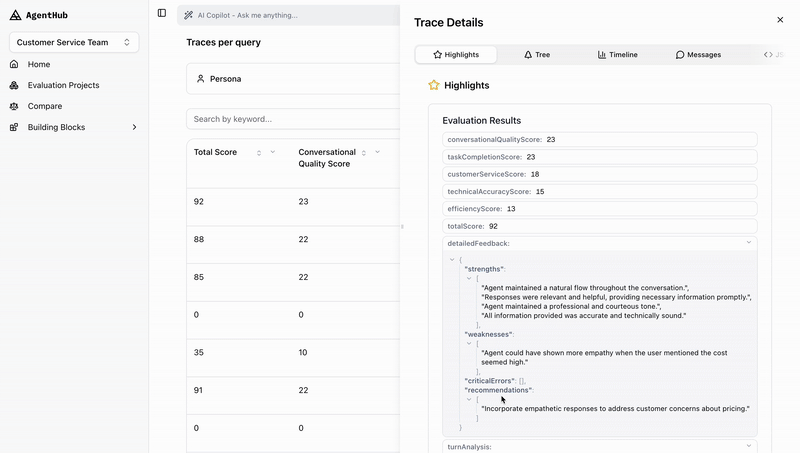Click the AgentHub logo icon

pos(15,15)
